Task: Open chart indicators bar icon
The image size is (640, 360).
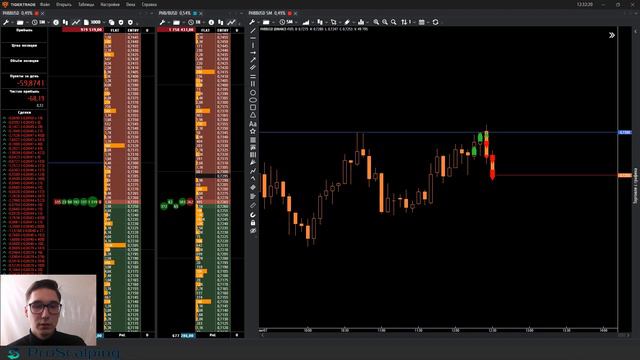Action: click(306, 22)
